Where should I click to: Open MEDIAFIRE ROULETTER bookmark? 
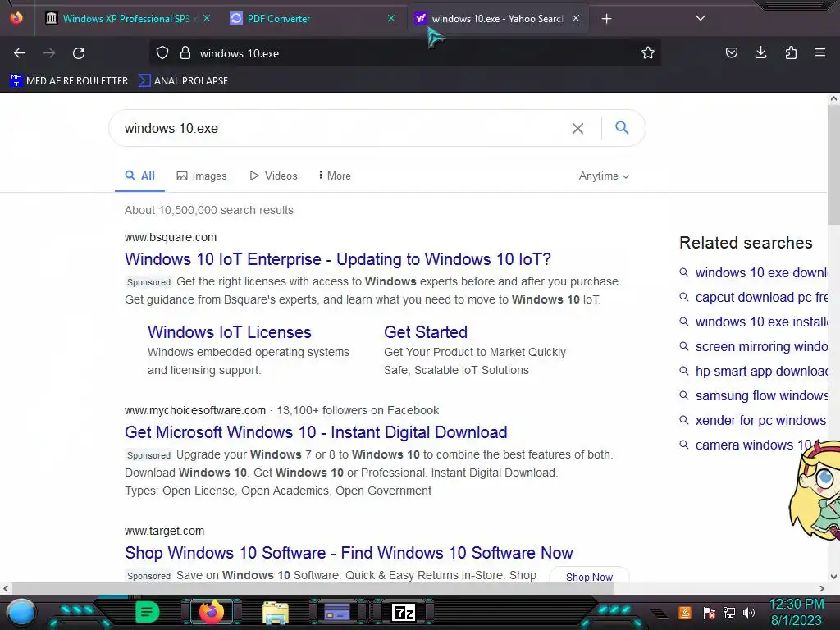pos(69,81)
